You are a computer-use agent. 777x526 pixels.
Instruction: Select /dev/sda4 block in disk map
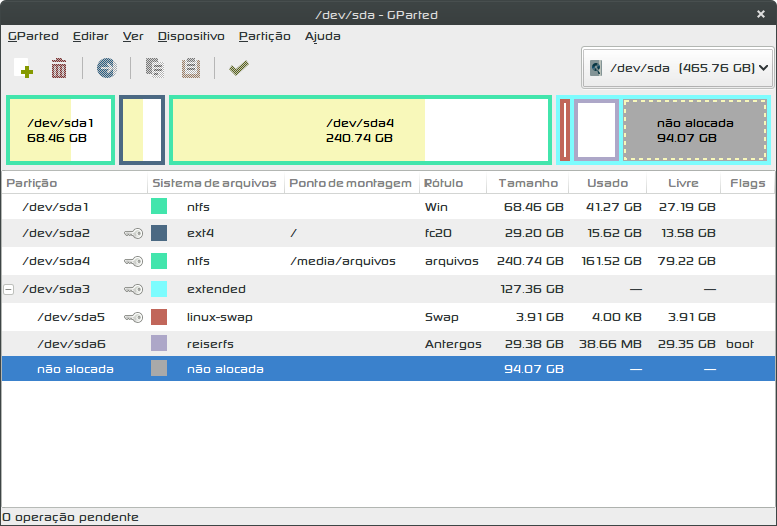(360, 130)
